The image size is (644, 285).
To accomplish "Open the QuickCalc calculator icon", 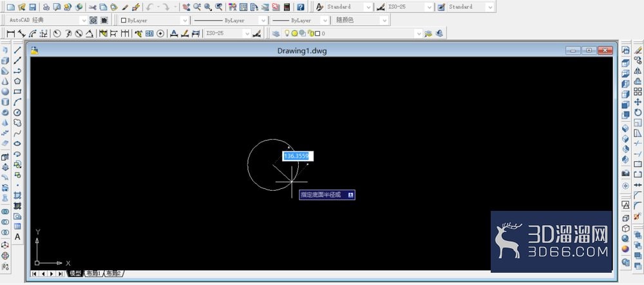I will coord(287,7).
